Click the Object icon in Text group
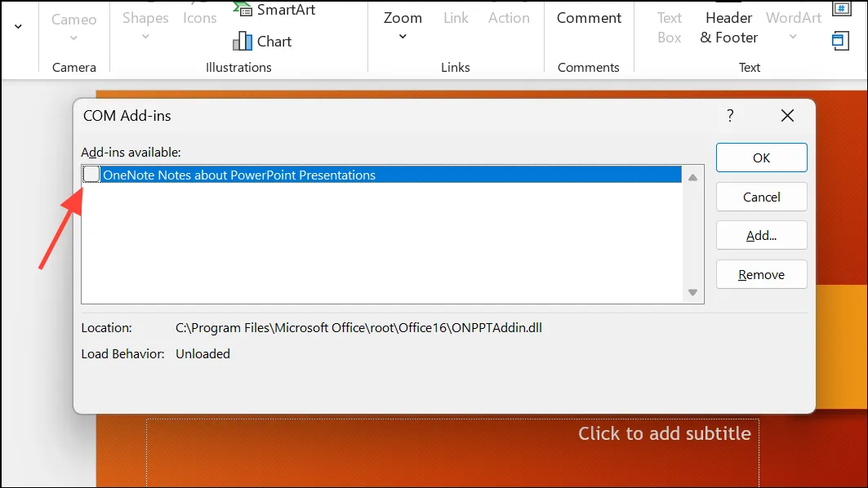 pos(840,41)
